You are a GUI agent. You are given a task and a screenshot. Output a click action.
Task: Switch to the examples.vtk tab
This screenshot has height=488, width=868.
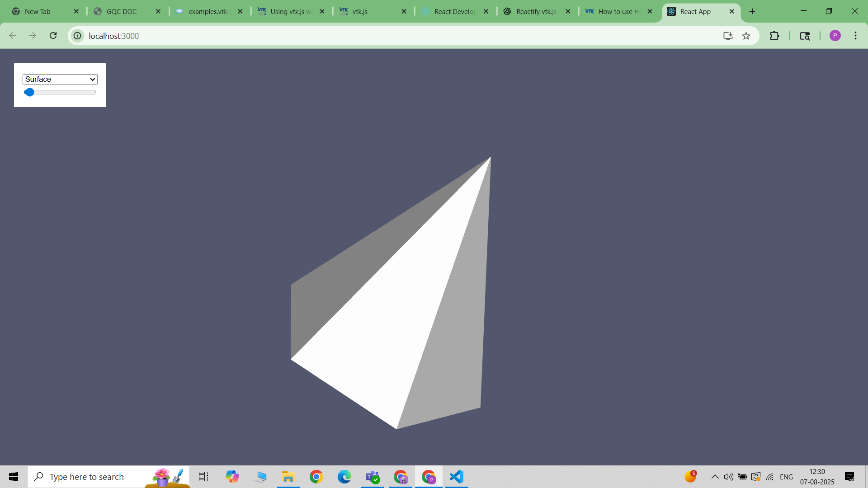(x=208, y=11)
